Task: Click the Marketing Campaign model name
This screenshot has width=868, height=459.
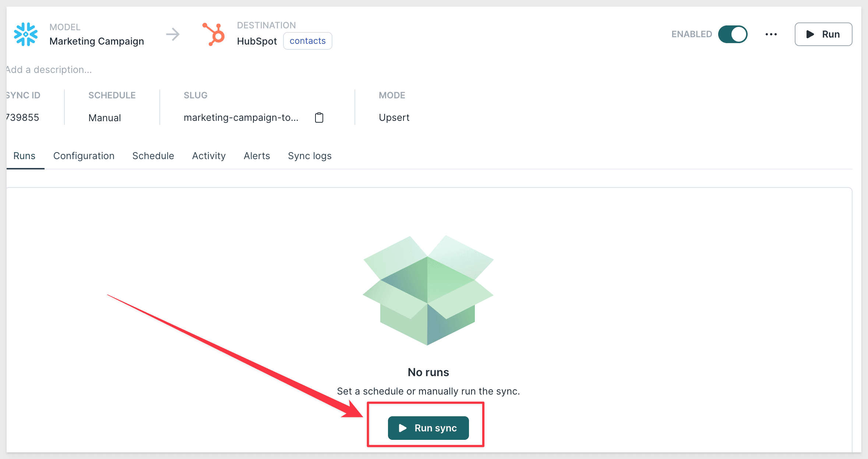Action: click(96, 41)
